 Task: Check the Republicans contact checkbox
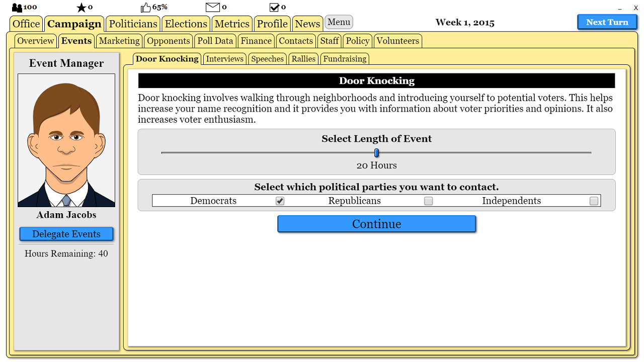coord(428,201)
